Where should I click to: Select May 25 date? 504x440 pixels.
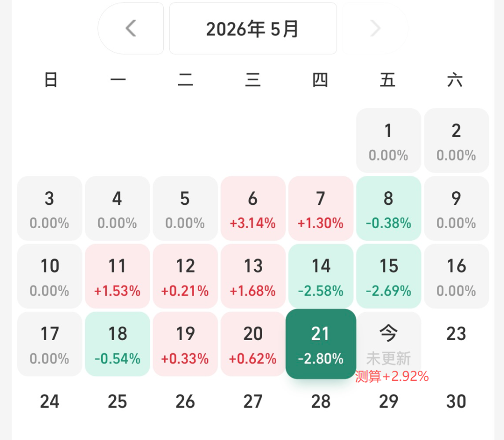tap(117, 401)
